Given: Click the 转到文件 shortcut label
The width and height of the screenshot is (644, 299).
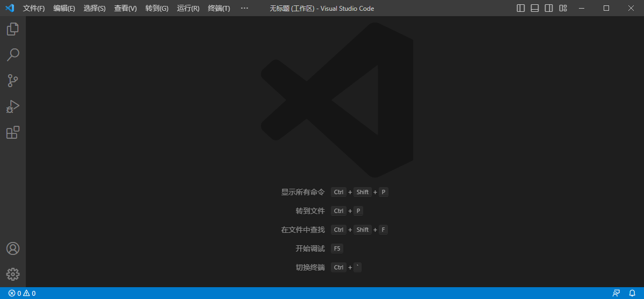Looking at the screenshot, I should tap(310, 211).
